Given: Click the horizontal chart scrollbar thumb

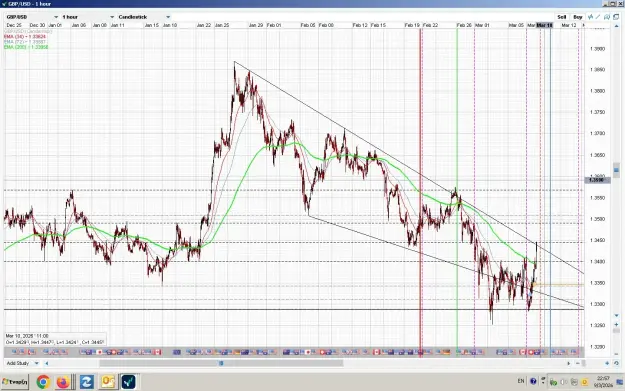Looking at the screenshot, I should pyautogui.click(x=221, y=363).
